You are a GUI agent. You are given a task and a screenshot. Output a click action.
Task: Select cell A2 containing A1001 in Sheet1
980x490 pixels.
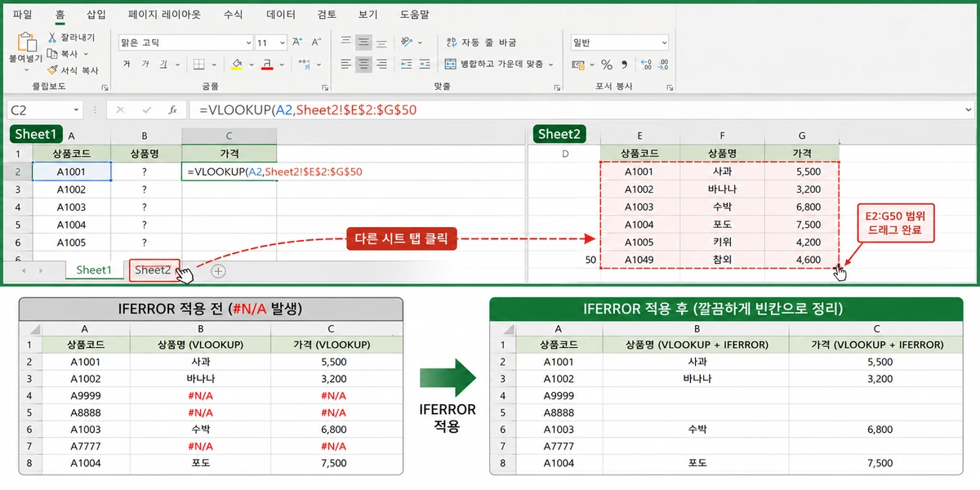coord(71,171)
